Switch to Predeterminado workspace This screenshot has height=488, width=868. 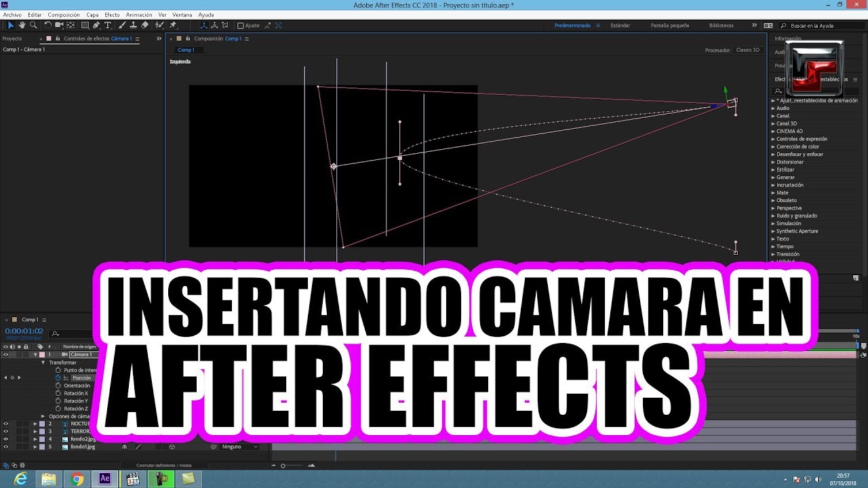coord(572,26)
